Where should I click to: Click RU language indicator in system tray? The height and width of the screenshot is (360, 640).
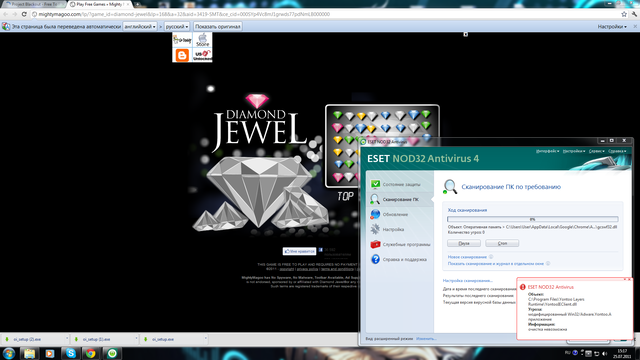tap(567, 353)
